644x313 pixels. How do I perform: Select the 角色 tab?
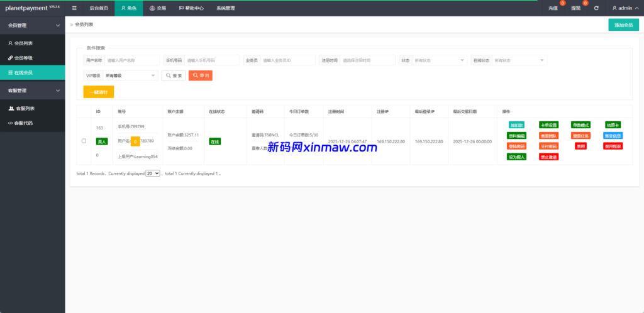(128, 8)
